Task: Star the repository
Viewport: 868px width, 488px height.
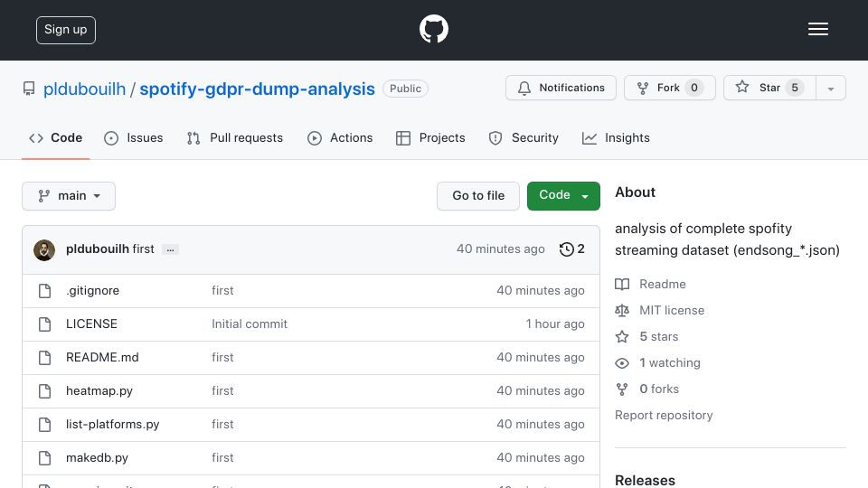Action: click(x=769, y=88)
